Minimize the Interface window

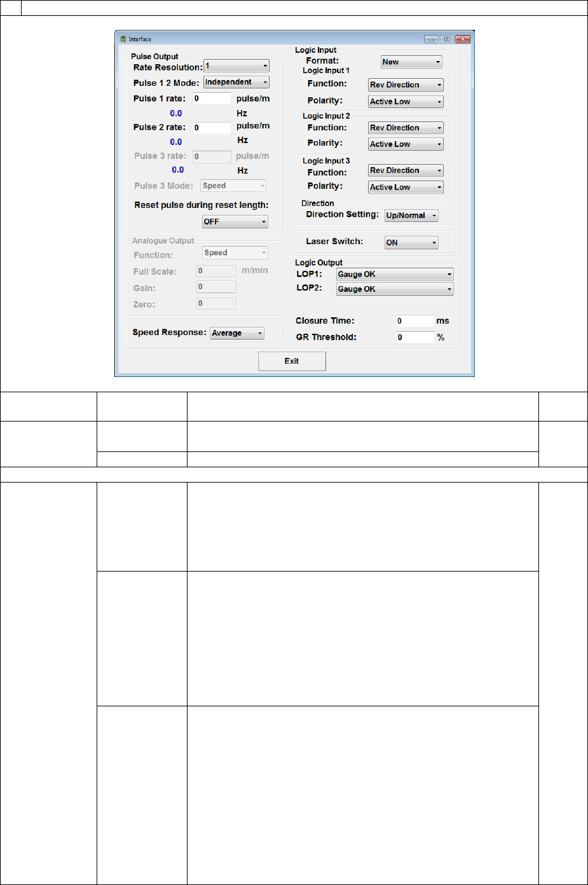pos(432,39)
